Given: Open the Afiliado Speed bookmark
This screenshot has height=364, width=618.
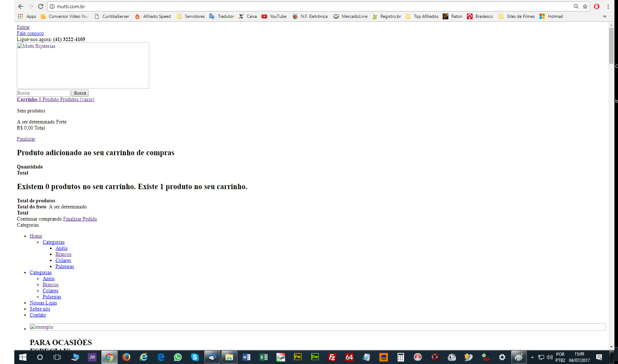Looking at the screenshot, I should coord(153,16).
